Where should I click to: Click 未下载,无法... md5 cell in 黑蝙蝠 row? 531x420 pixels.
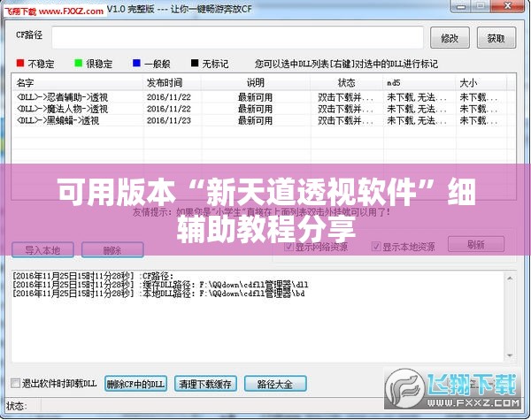tap(417, 120)
